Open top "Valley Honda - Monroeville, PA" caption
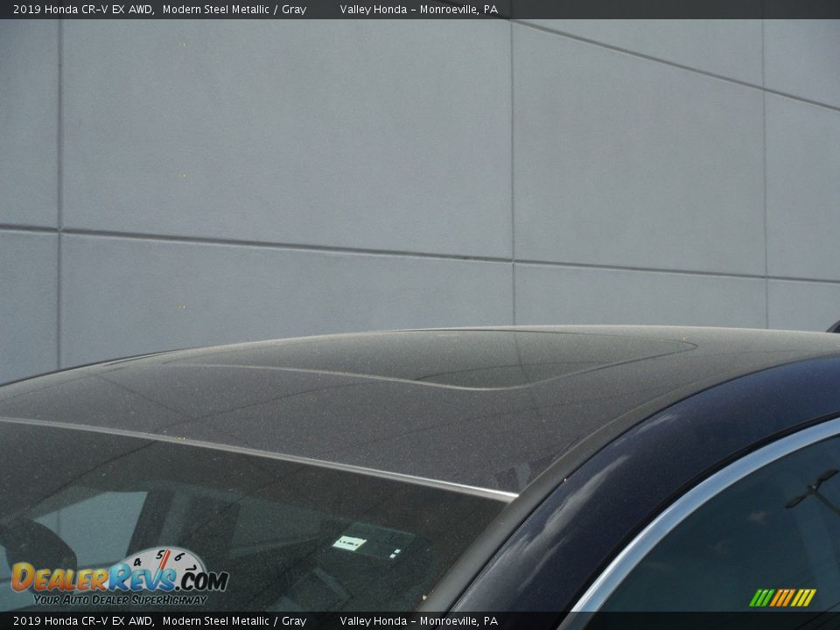The image size is (840, 630). [418, 10]
